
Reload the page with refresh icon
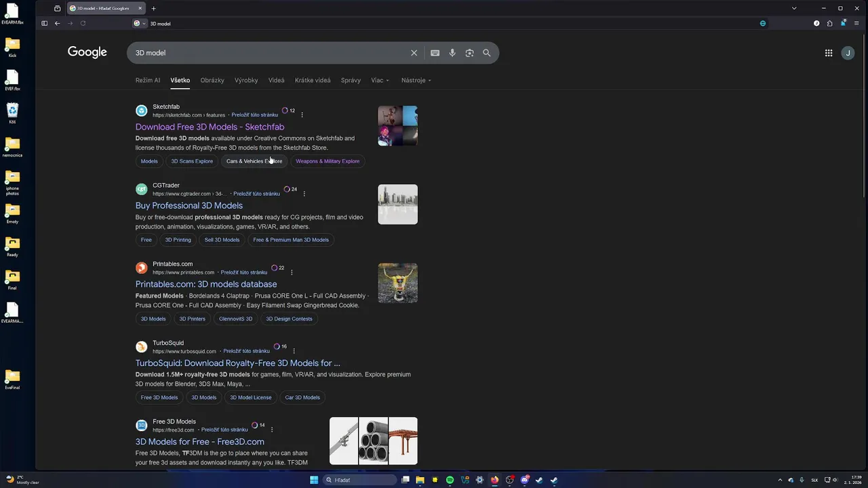tap(83, 23)
